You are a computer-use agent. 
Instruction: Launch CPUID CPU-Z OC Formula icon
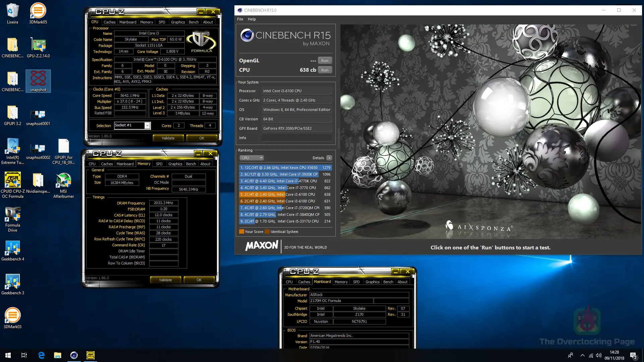pyautogui.click(x=12, y=185)
